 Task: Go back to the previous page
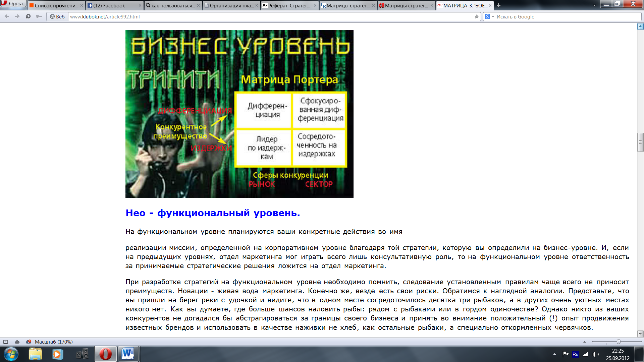pyautogui.click(x=7, y=16)
